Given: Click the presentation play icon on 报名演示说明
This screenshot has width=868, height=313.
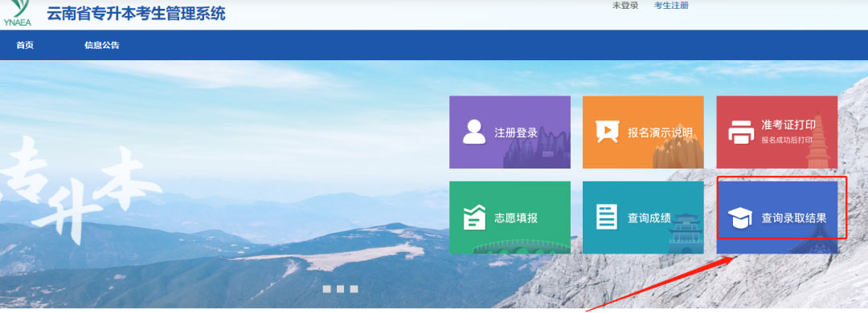Looking at the screenshot, I should 607,132.
